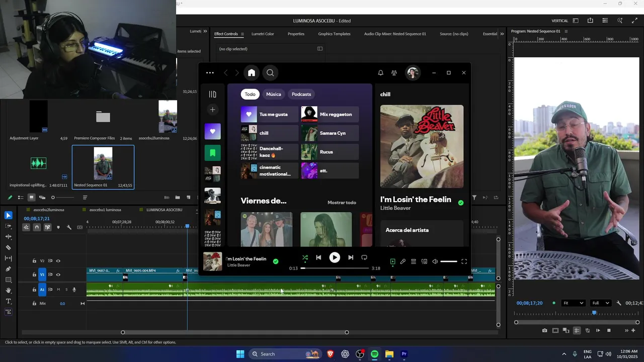Toggle repeat in Spotify player
The image size is (644, 362).
click(x=364, y=257)
